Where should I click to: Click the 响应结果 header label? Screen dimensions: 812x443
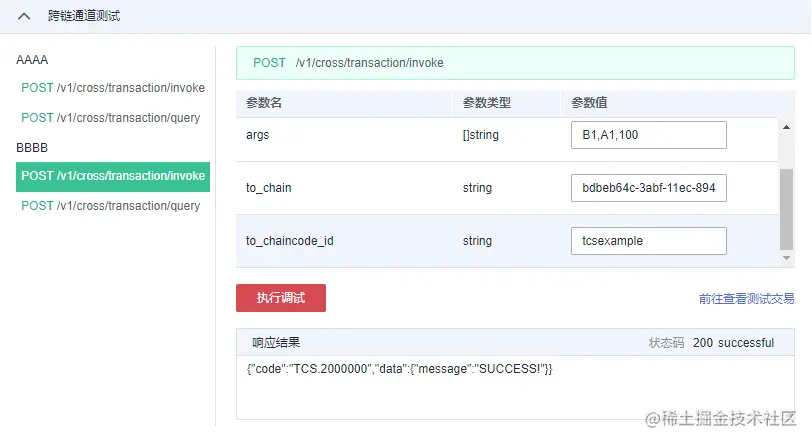pos(276,343)
